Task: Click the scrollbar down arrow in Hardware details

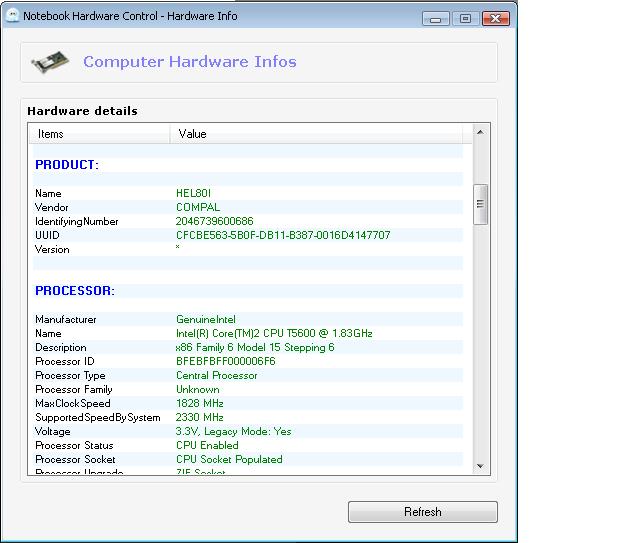Action: pos(480,466)
